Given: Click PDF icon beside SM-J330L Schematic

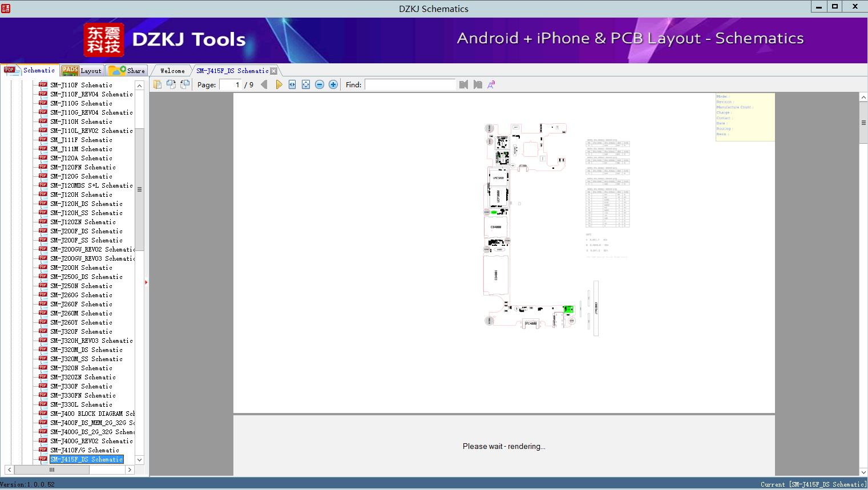Looking at the screenshot, I should (x=43, y=404).
